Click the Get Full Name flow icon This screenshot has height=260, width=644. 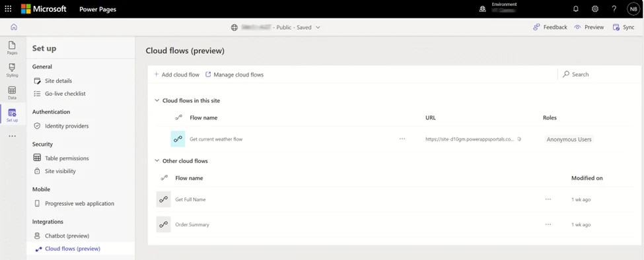(x=163, y=199)
